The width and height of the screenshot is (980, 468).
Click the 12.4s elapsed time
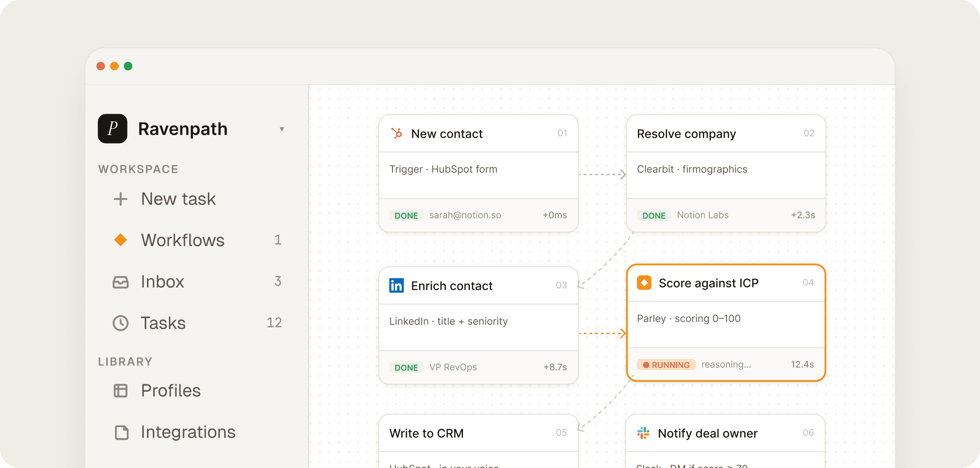pos(802,365)
